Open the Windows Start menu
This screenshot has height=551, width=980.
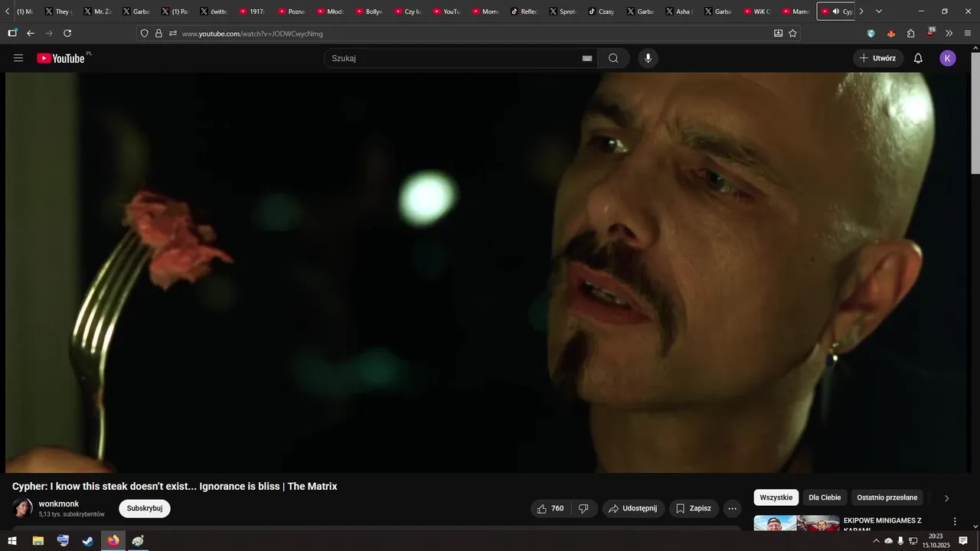[12, 541]
